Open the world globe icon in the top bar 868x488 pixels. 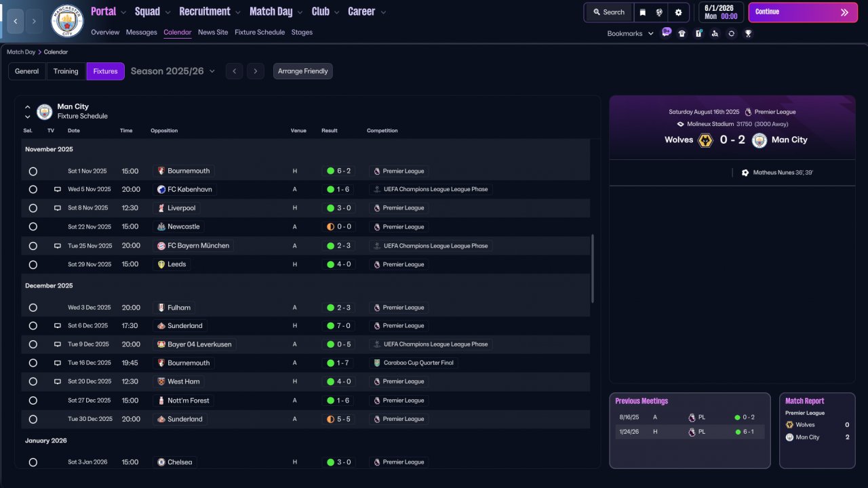click(659, 12)
